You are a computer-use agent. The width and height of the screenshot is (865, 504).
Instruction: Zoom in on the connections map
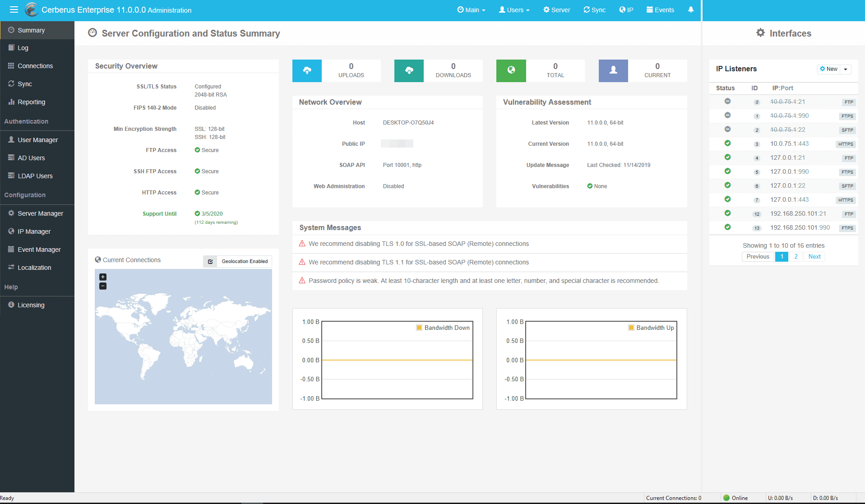click(x=103, y=277)
